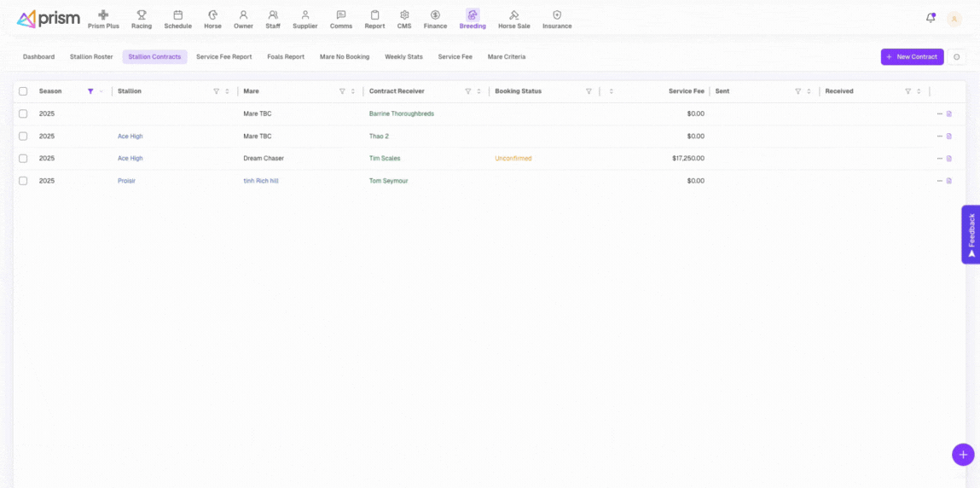Click the New Contract button
This screenshot has height=488, width=980.
(912, 57)
